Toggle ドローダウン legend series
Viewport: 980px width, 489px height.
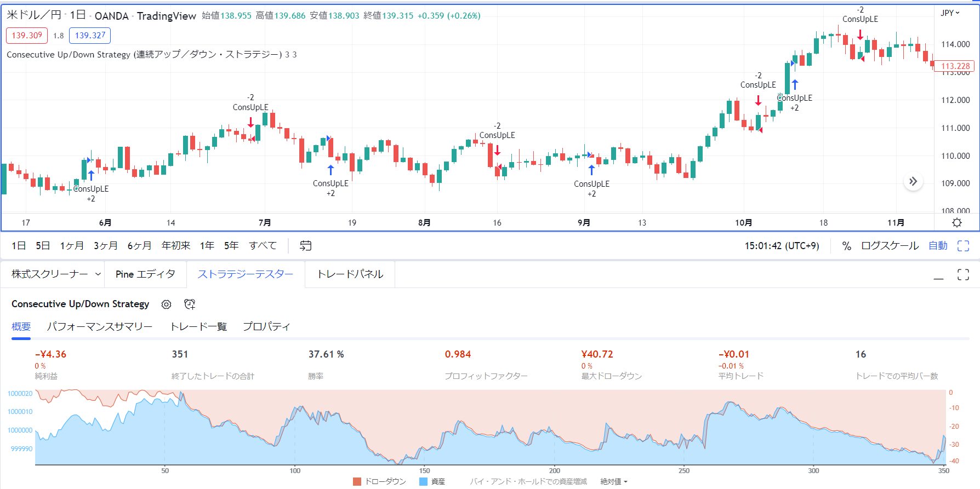[x=380, y=481]
